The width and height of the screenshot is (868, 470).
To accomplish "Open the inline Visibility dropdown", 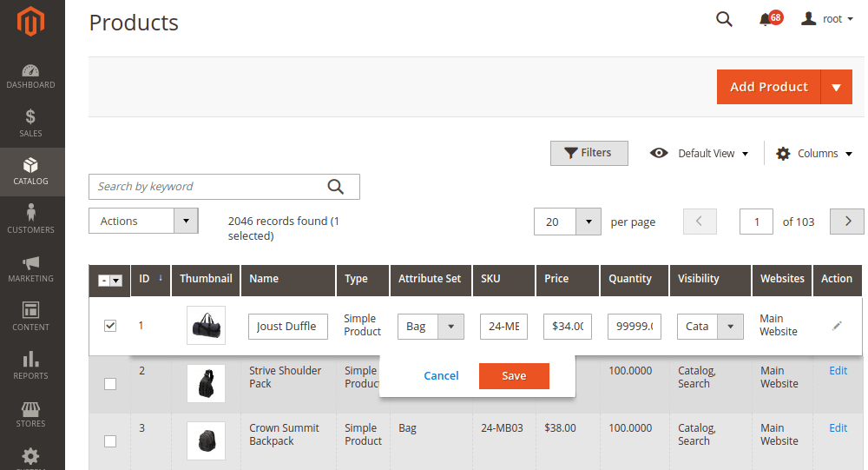I will (x=710, y=327).
